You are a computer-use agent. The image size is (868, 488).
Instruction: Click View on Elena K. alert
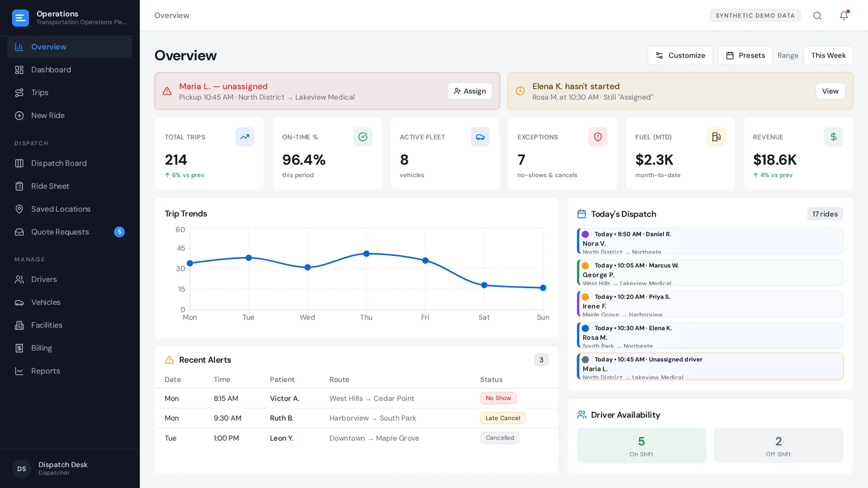pos(830,91)
